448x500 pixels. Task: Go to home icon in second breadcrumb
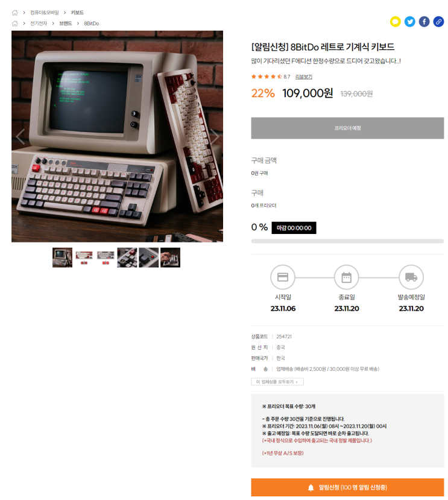point(14,24)
